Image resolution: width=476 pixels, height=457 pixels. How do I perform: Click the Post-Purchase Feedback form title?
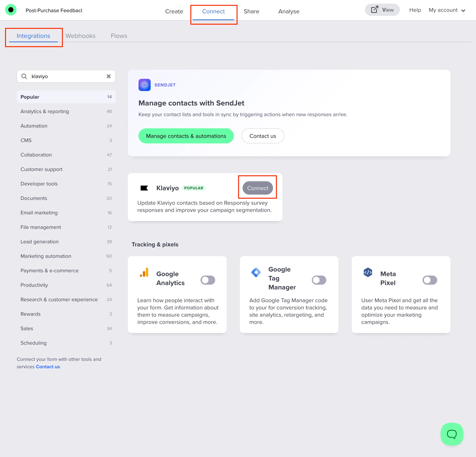54,10
